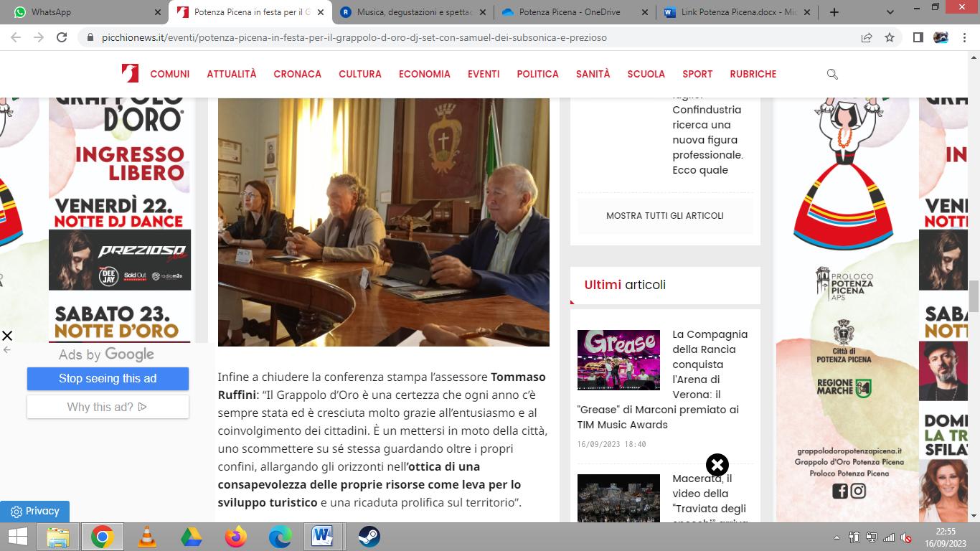Open Google Drive from the taskbar
Image resolution: width=980 pixels, height=551 pixels.
click(191, 537)
